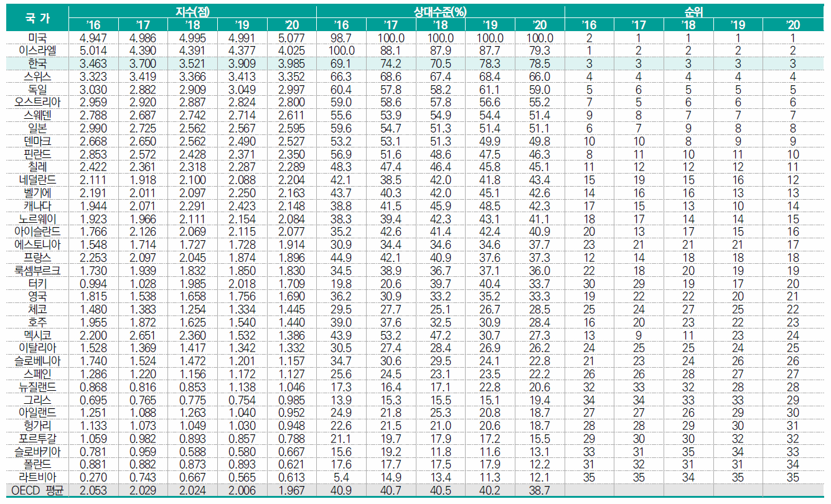Image resolution: width=831 pixels, height=504 pixels.
Task: Select the country name 룩셈부르크
Action: 37,271
